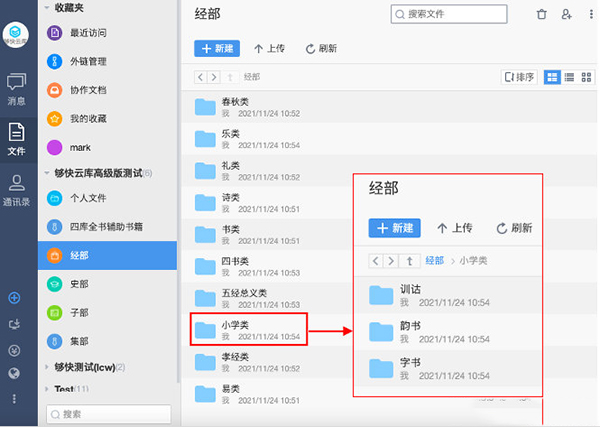This screenshot has width=600, height=427.
Task: Open 个人文件 personal files library
Action: coord(107,198)
